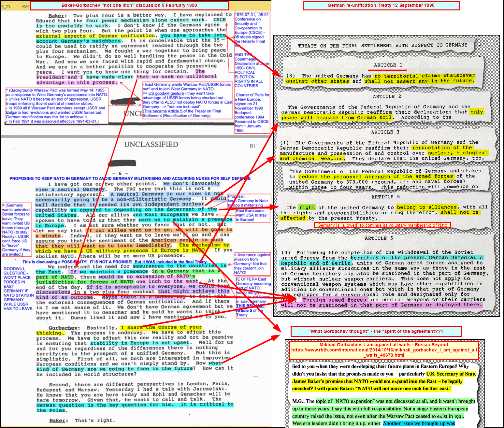Select 'German re-unification Treaty 12 September 1990' title
This screenshot has width=504, height=428.
tap(381, 6)
